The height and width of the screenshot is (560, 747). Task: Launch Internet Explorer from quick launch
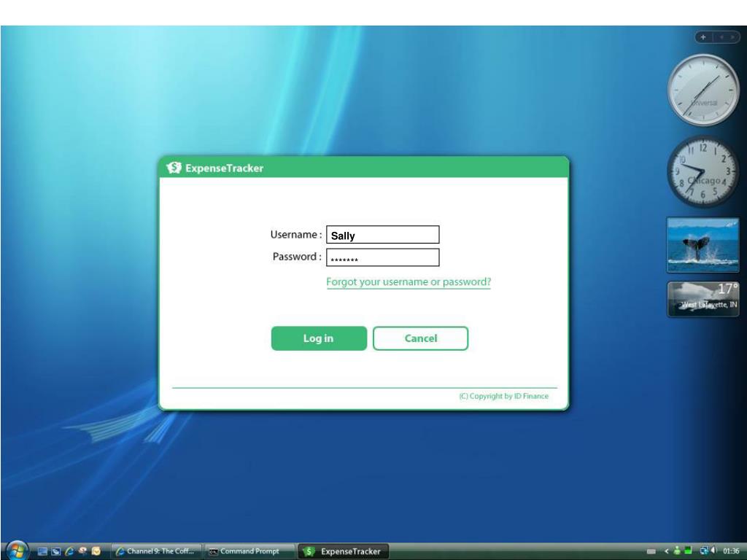pos(69,551)
